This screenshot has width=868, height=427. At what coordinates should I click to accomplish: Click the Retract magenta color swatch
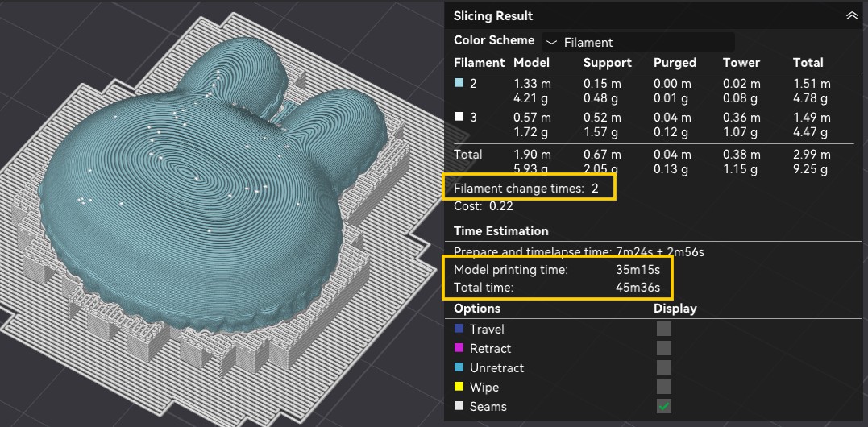coord(459,348)
